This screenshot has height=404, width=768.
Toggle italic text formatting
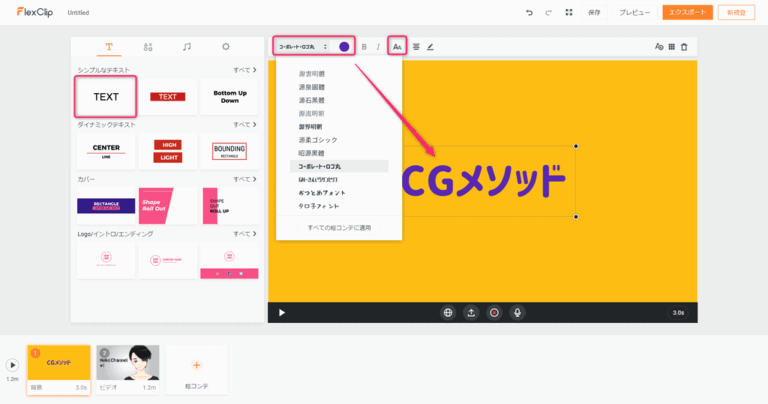378,47
